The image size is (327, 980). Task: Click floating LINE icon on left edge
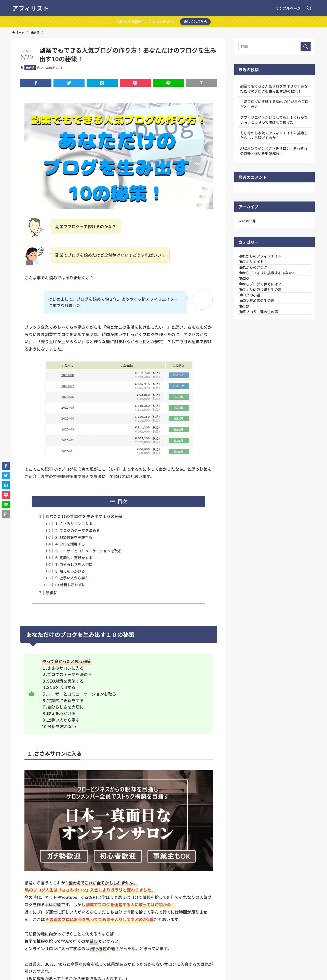click(x=6, y=505)
